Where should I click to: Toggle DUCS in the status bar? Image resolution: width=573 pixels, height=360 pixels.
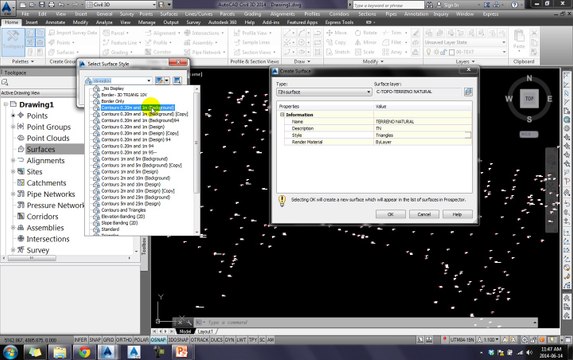point(216,340)
